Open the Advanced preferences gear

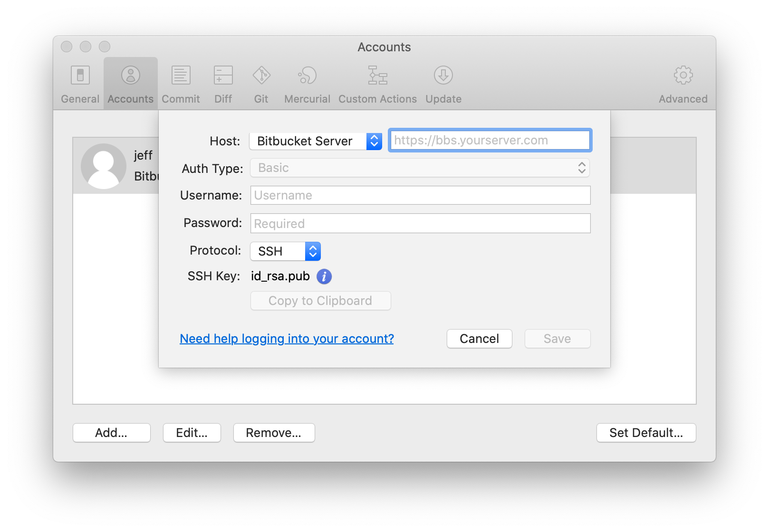coord(683,85)
